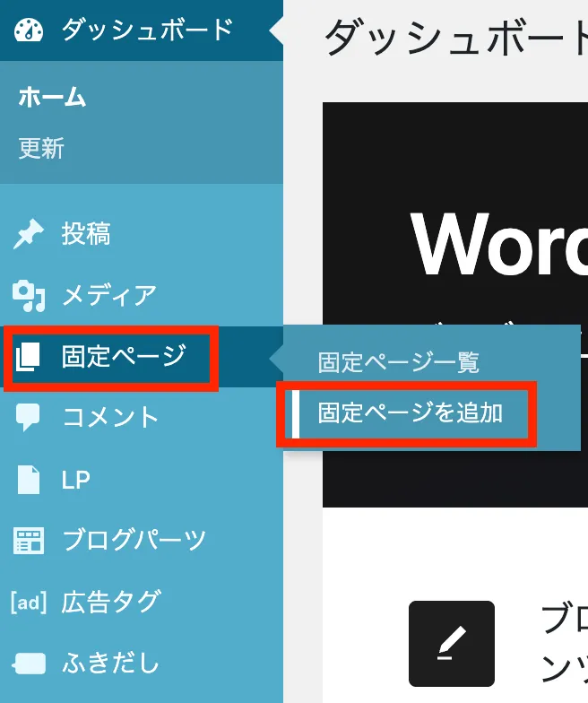Click the document icon beside LP
This screenshot has height=703, width=588.
coord(29,479)
